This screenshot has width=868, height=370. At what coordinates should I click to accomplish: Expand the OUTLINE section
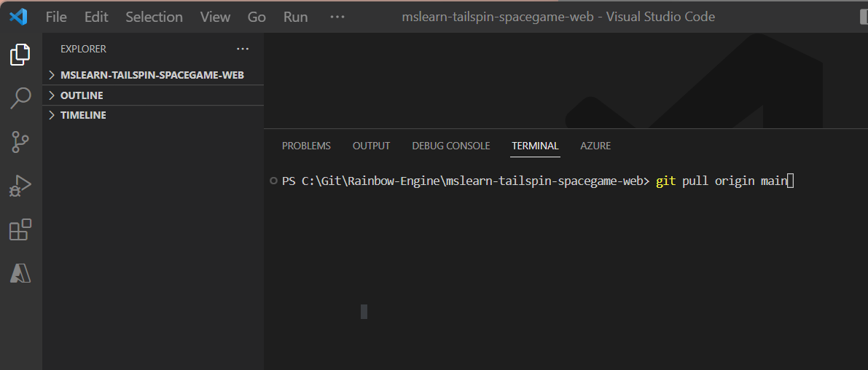pos(153,95)
